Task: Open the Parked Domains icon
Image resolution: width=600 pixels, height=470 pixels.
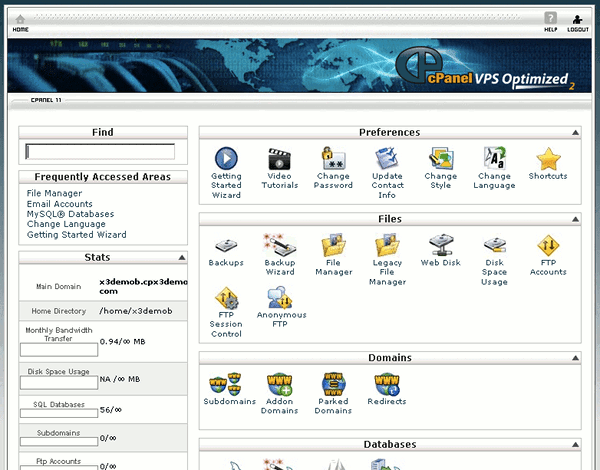Action: tap(333, 384)
